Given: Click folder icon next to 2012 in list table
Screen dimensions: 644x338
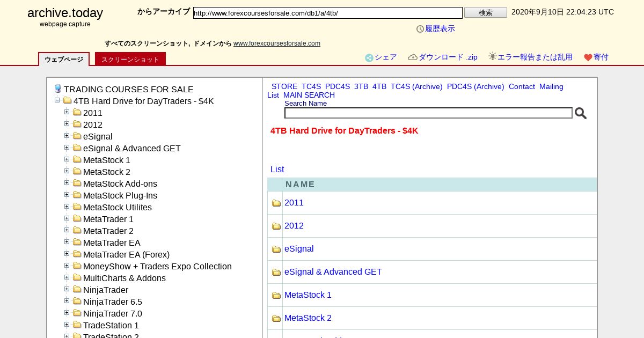Looking at the screenshot, I should 276,226.
